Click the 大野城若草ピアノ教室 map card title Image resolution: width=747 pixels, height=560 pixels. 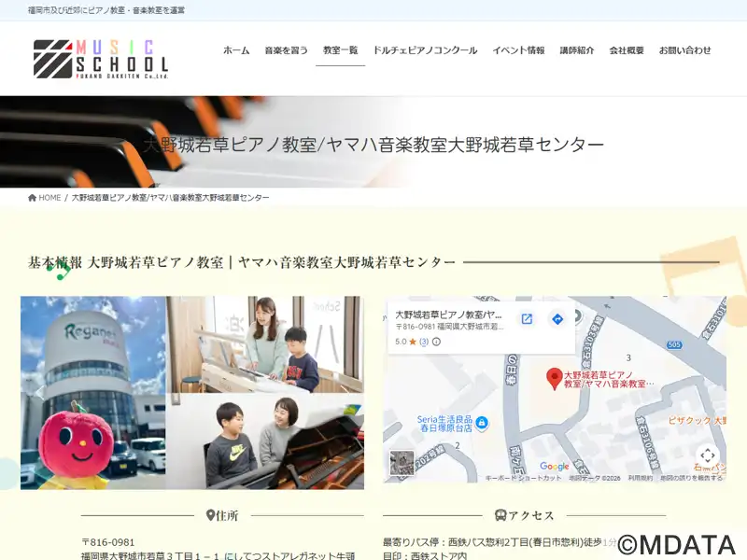[448, 315]
